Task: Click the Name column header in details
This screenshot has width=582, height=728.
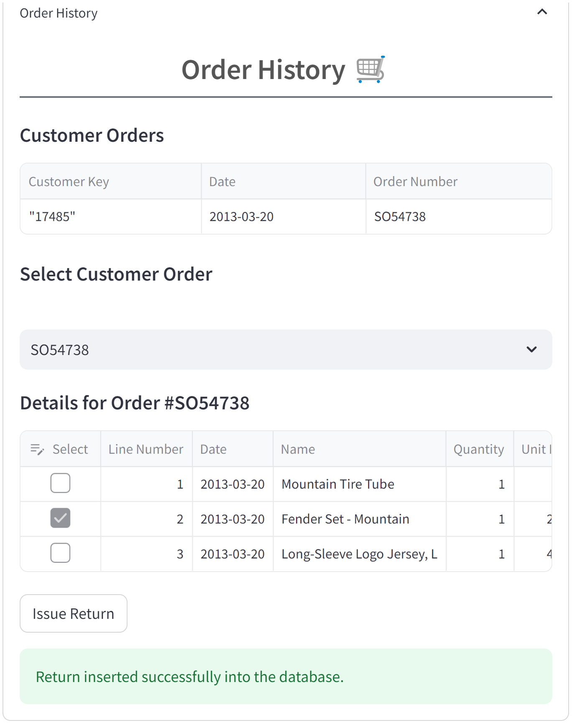Action: pyautogui.click(x=298, y=450)
